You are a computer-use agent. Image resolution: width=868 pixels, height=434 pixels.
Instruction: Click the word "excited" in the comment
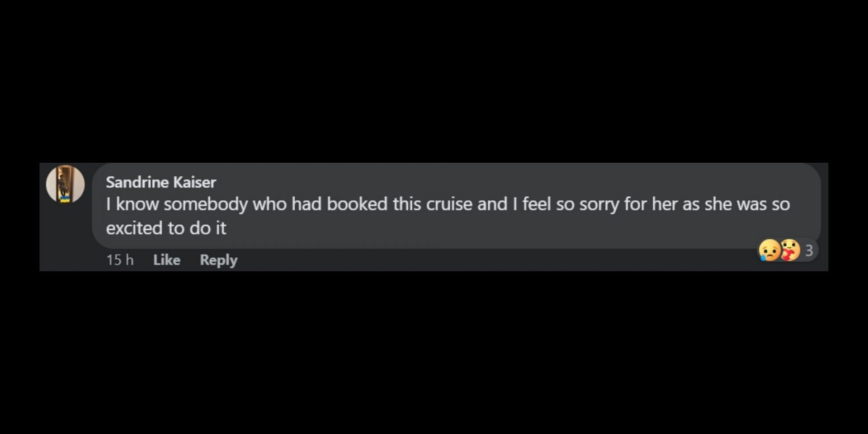135,228
